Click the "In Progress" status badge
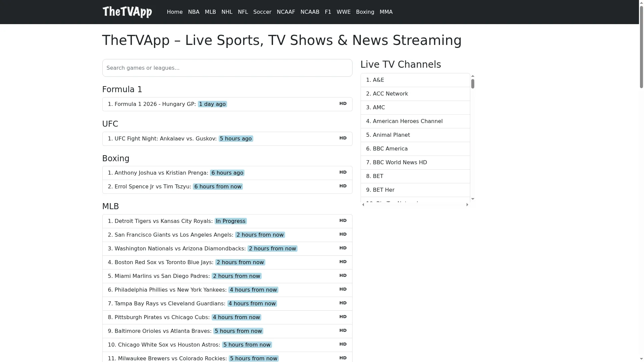This screenshot has height=362, width=644. (231, 221)
